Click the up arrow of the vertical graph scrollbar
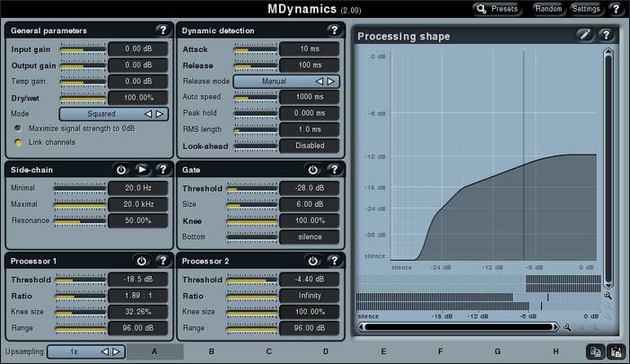Image resolution: width=630 pixels, height=364 pixels. pos(607,51)
